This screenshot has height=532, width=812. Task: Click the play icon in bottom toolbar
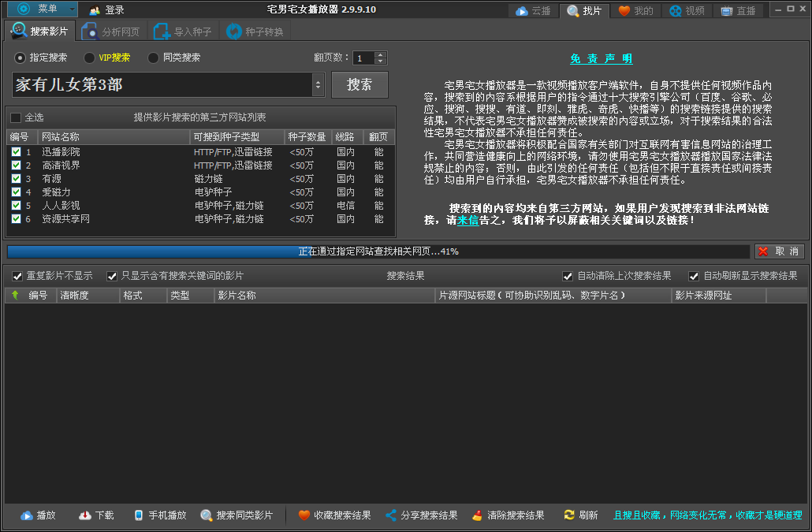(26, 515)
